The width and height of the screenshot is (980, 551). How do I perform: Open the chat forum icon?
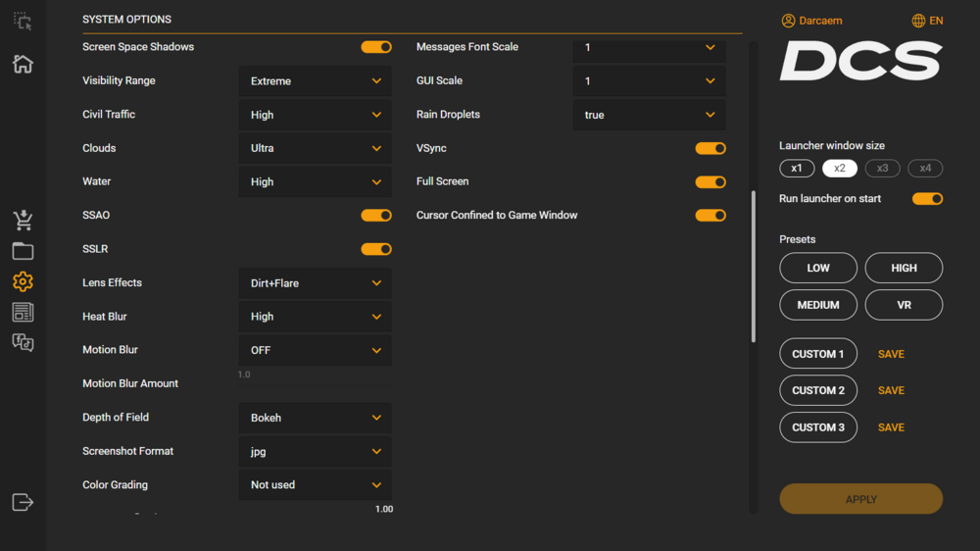[23, 343]
